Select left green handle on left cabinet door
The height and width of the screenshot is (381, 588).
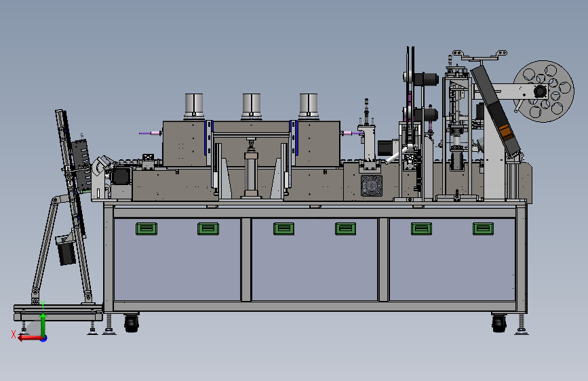coord(146,228)
